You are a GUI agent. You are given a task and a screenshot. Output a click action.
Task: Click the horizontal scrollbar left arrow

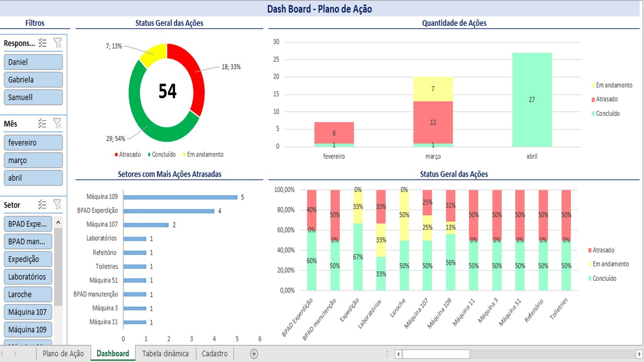tap(399, 354)
